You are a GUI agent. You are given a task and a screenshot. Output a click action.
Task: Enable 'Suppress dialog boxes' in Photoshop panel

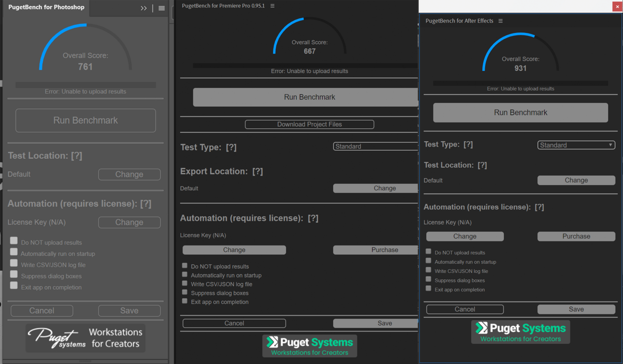coord(14,274)
